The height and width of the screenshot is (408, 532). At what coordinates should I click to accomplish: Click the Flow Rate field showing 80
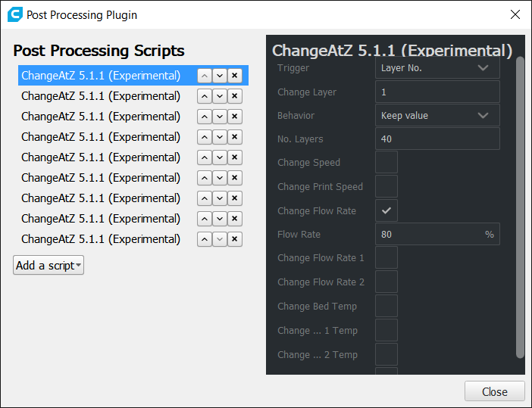437,234
